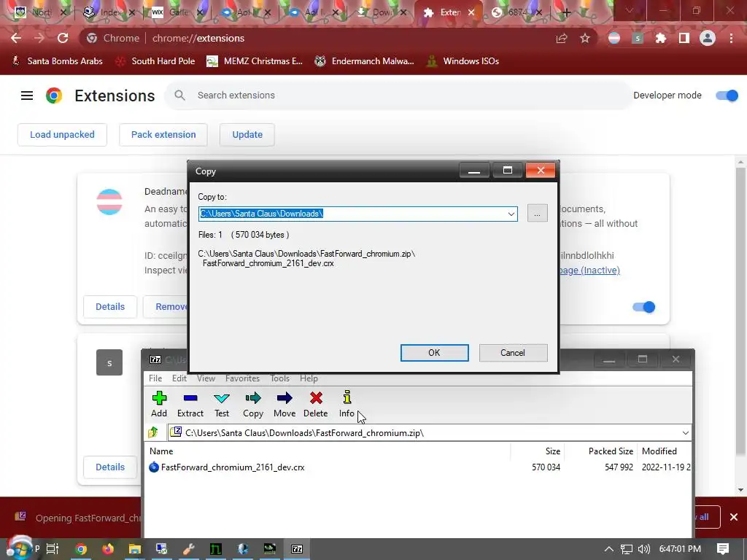This screenshot has height=560, width=747.
Task: Click the 7-Zip Add toolbar icon
Action: click(x=159, y=398)
